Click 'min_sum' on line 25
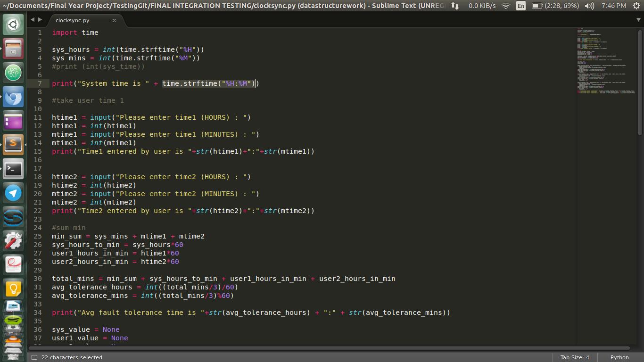 tap(66, 236)
